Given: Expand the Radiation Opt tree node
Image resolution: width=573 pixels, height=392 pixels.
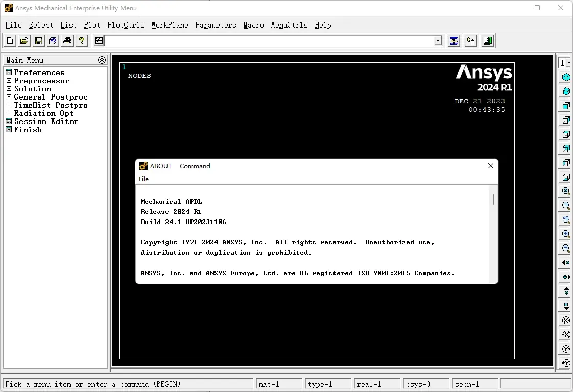Looking at the screenshot, I should pyautogui.click(x=9, y=113).
